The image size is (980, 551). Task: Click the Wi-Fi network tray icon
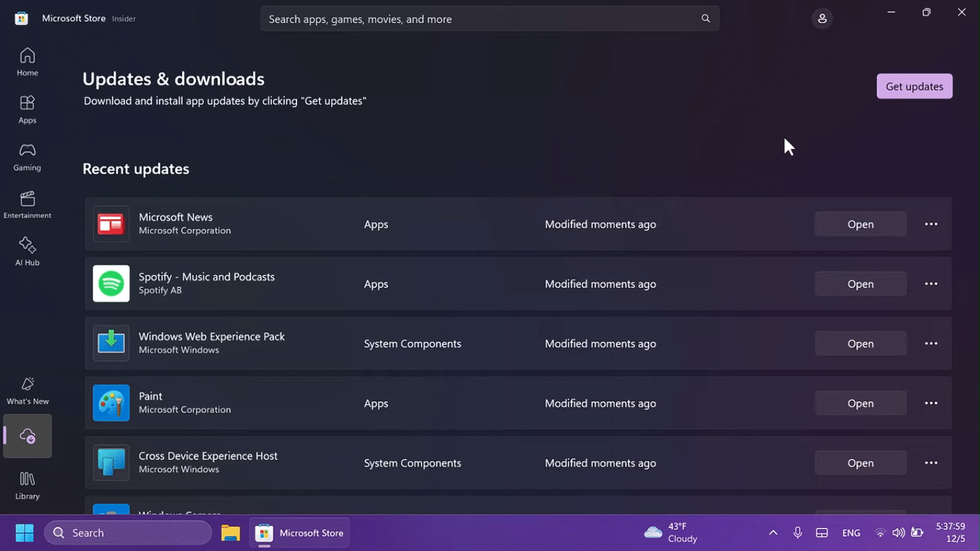[880, 533]
